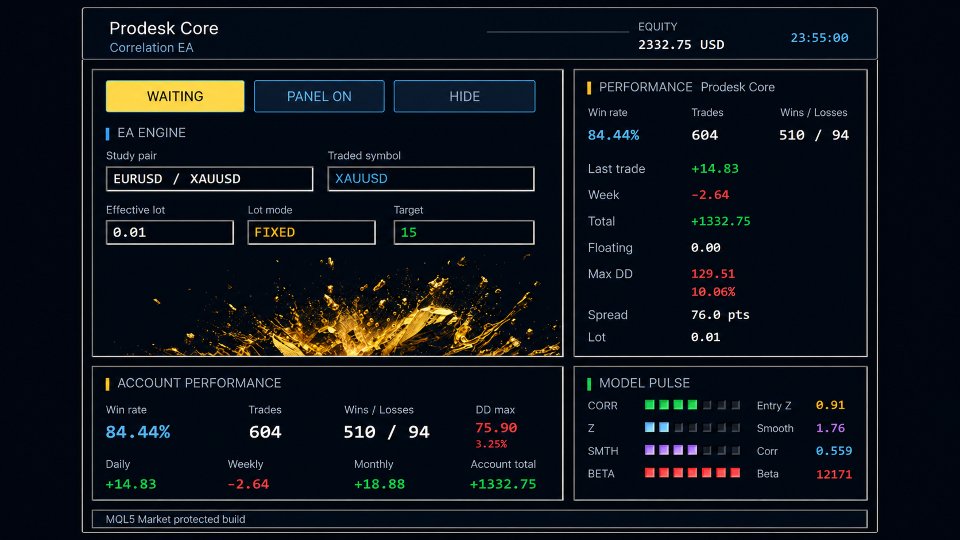Image resolution: width=960 pixels, height=540 pixels.
Task: Click win rate 84.44% in Performance panel
Action: click(613, 135)
